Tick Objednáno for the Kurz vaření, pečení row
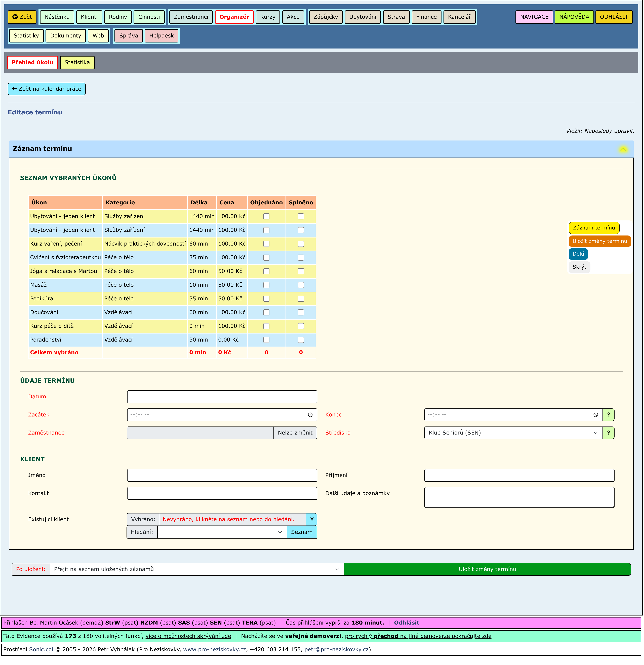644x665 pixels. tap(266, 244)
